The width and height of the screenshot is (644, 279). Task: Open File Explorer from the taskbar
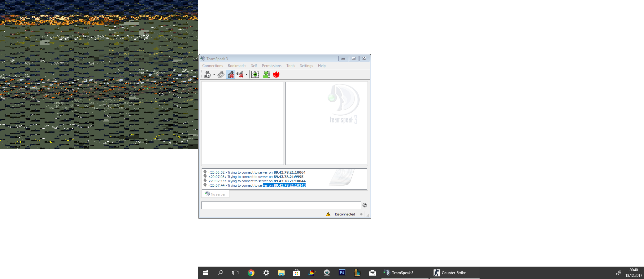[x=281, y=273]
